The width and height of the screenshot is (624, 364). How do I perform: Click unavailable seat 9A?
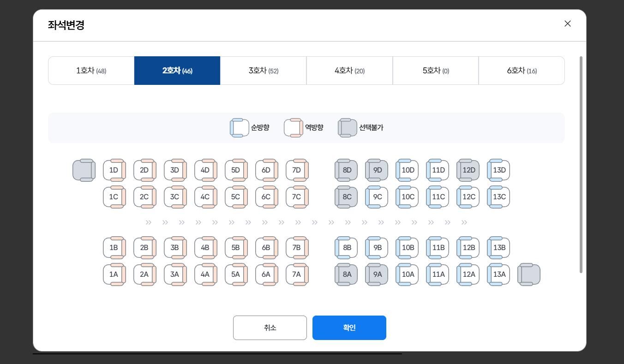(377, 274)
